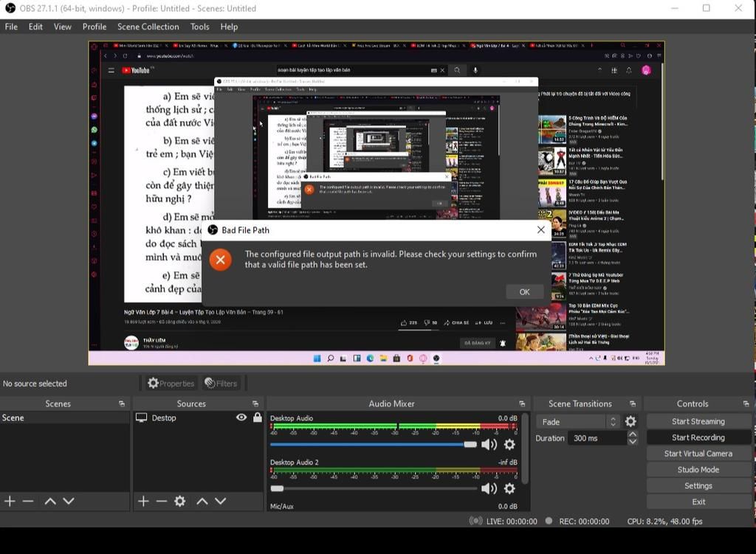Image resolution: width=756 pixels, height=554 pixels.
Task: Move the scene down with the arrow icon
Action: 69,502
